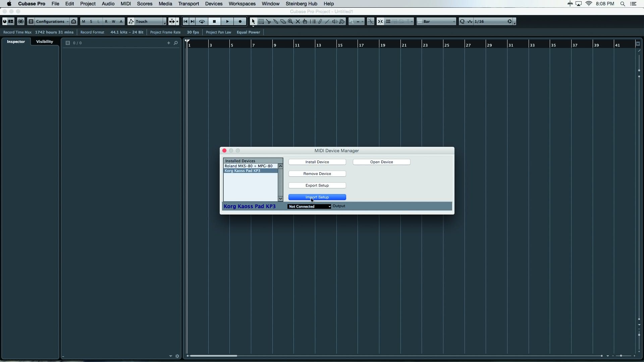Toggle all Read automation with R

106,21
